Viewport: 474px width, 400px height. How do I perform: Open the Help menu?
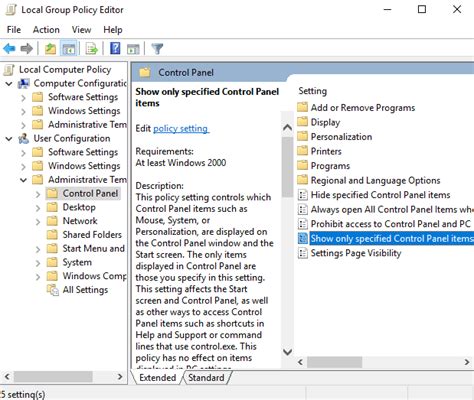113,30
